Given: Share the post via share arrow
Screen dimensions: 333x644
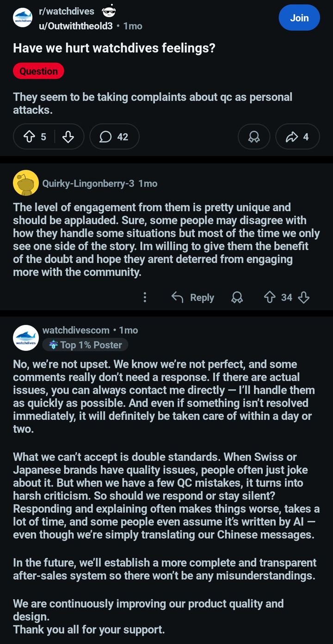Looking at the screenshot, I should coord(297,137).
